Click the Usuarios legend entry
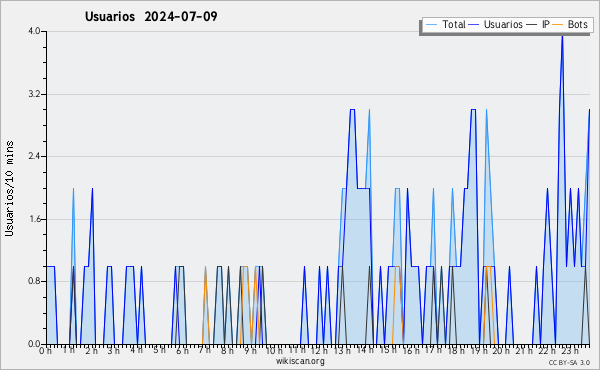 click(x=496, y=25)
